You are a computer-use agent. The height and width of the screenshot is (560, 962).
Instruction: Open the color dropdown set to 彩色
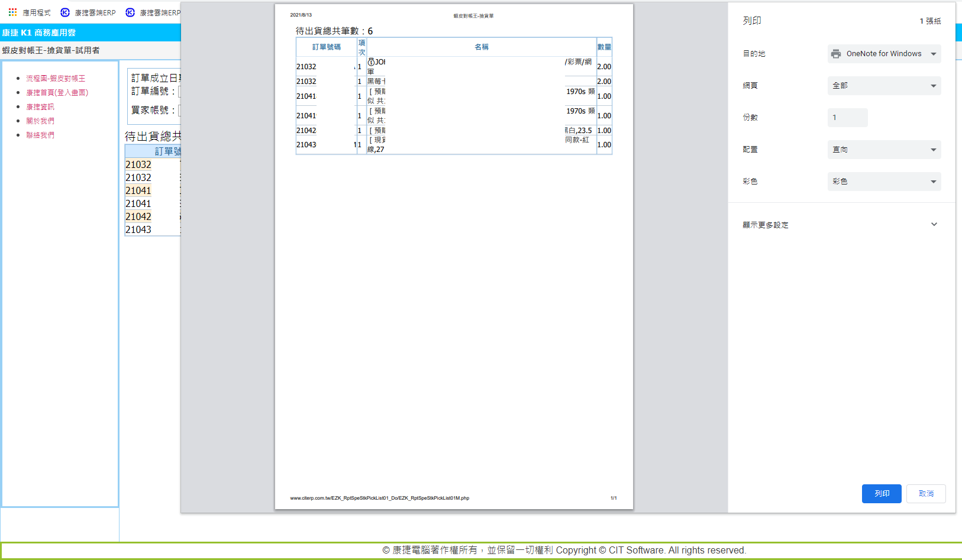point(884,182)
